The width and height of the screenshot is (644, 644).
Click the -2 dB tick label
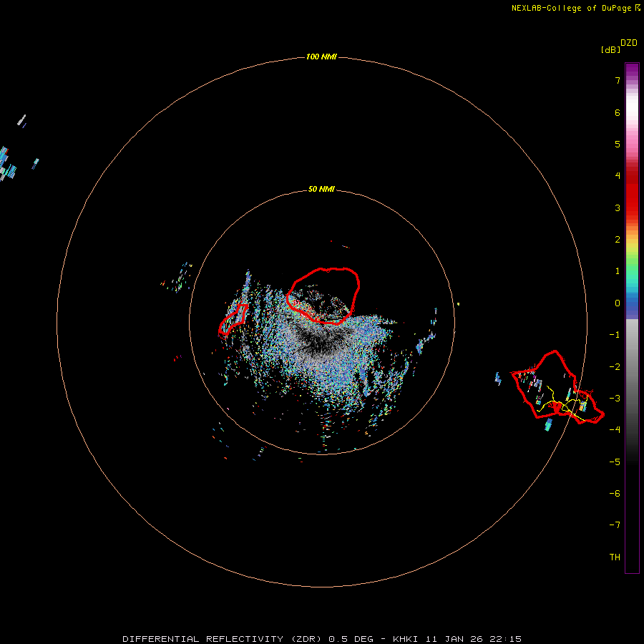click(615, 367)
